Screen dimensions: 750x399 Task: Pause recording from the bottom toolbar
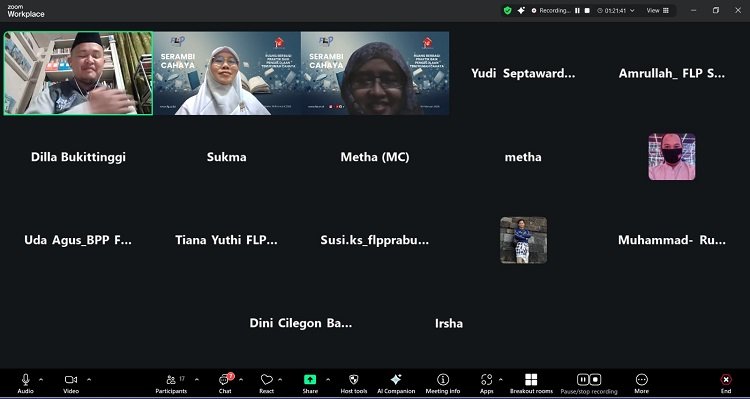(x=583, y=379)
